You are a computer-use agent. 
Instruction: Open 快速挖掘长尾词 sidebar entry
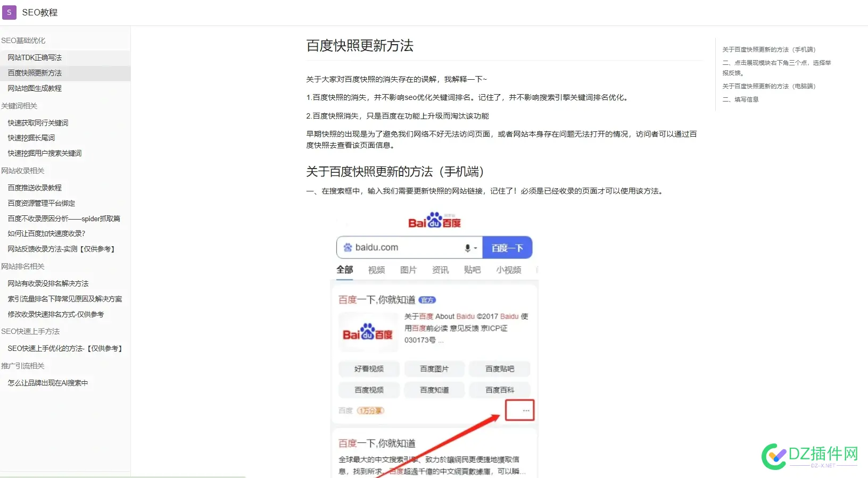coord(31,138)
